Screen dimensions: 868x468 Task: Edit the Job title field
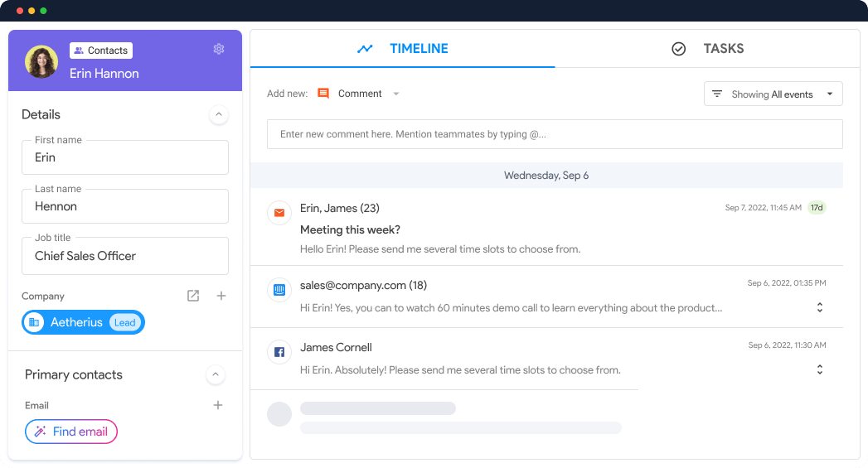125,256
